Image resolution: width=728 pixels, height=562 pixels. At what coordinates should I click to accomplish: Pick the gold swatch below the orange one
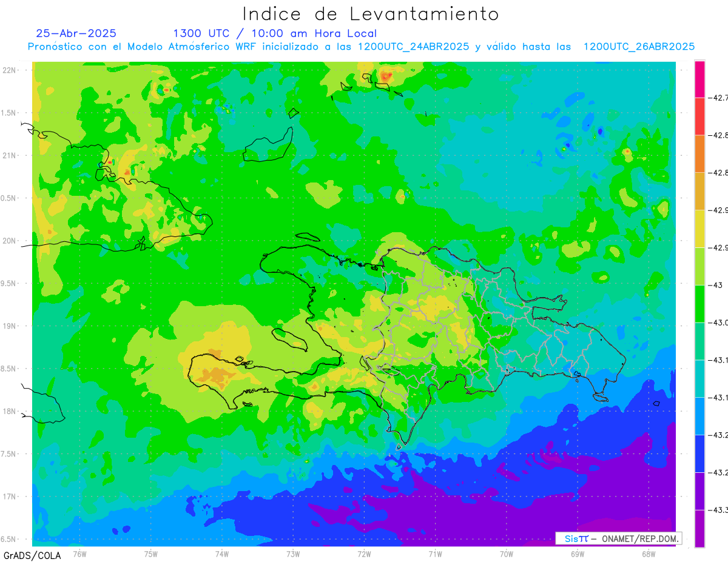click(699, 192)
